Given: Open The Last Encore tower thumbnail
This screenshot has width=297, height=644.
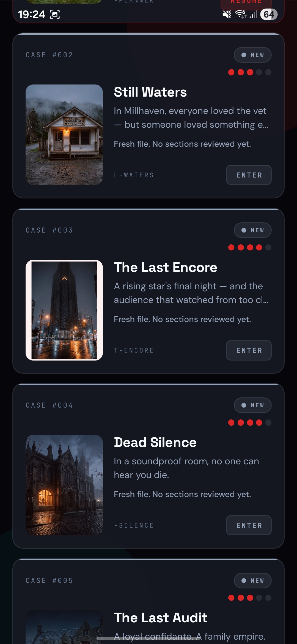Looking at the screenshot, I should 64,310.
